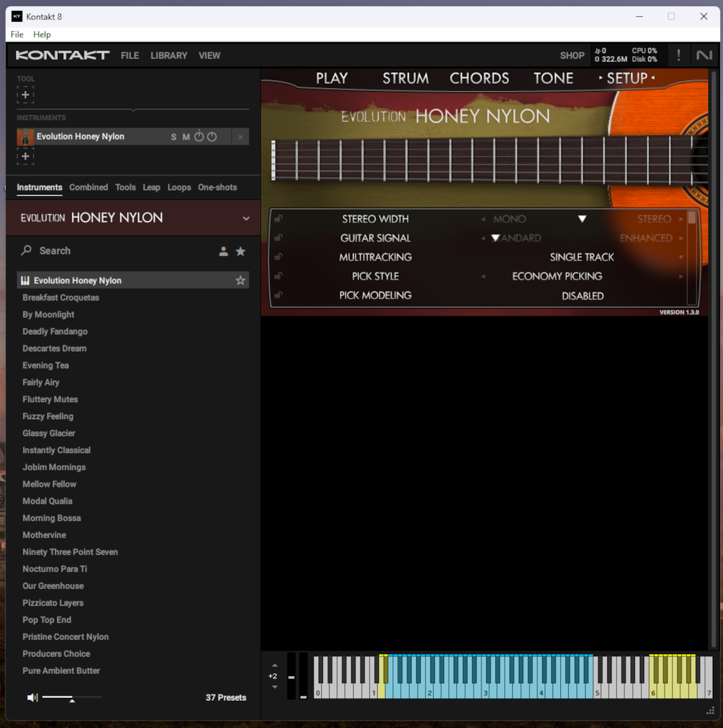Click the left arrow beside STANDARD
Viewport: 723px width, 728px height.
point(483,238)
